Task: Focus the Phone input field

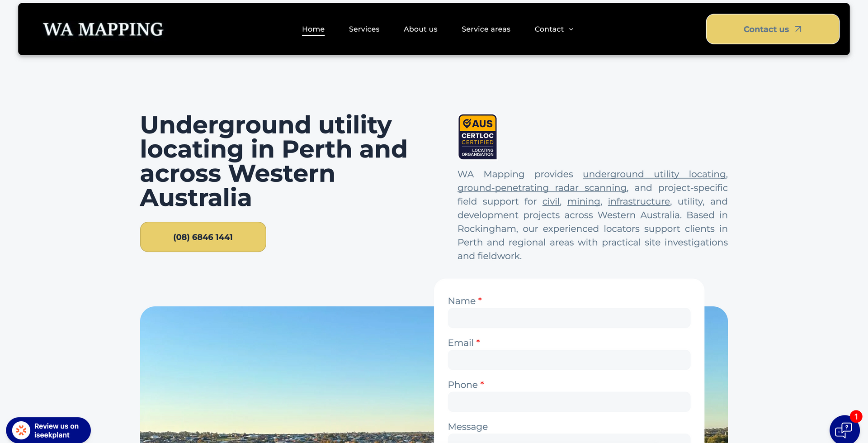Action: 569,402
